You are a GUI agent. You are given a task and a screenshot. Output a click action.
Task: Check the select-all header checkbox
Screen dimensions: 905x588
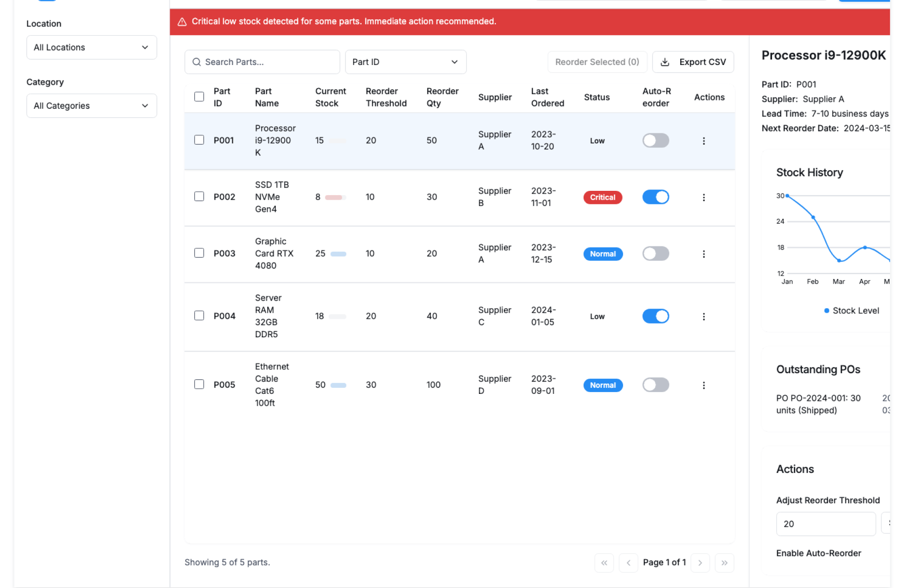(x=199, y=97)
